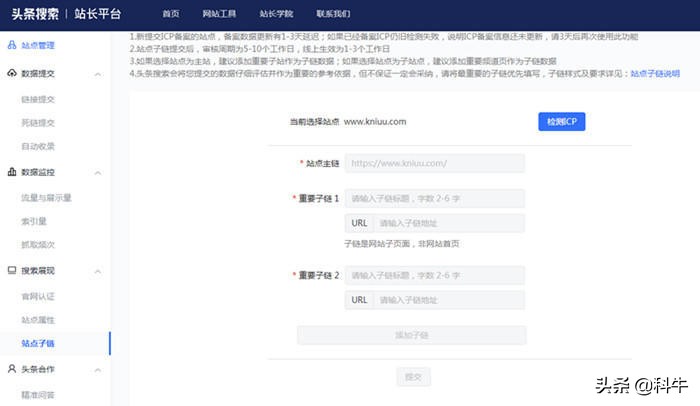The height and width of the screenshot is (406, 700).
Task: Collapse the 搜索展现 section chevron
Action: 97,270
